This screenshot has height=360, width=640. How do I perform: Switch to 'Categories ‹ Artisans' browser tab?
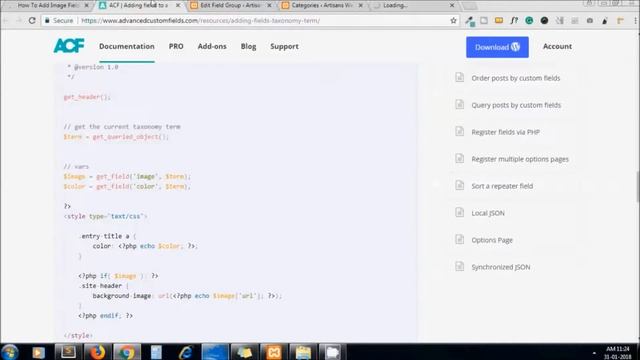click(322, 5)
